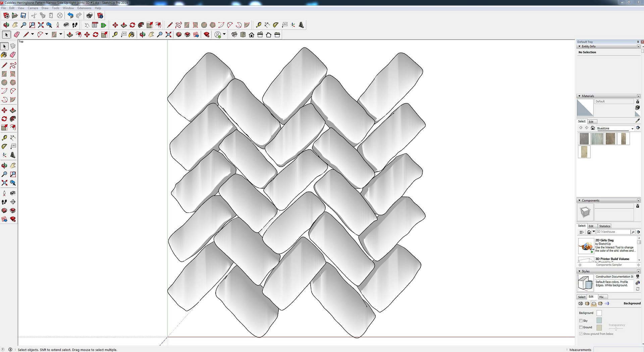
Task: Toggle Show ground from below checkbox
Action: (581, 334)
